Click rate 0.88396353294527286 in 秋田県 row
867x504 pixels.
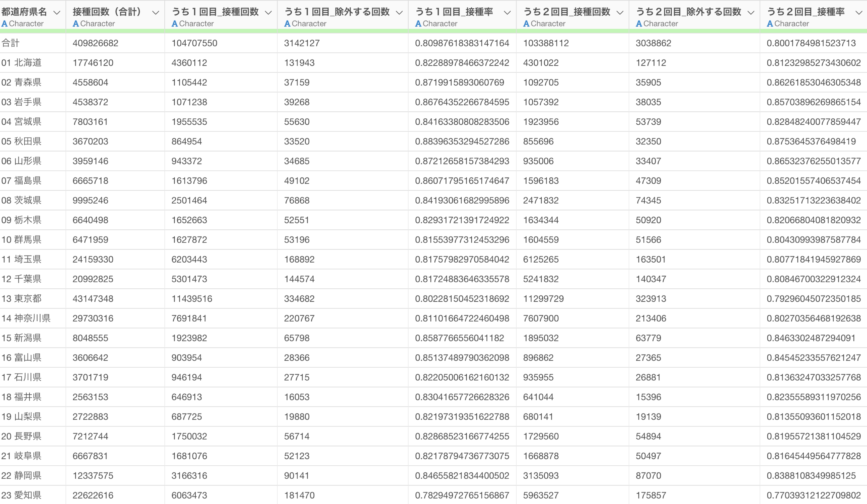pos(462,141)
